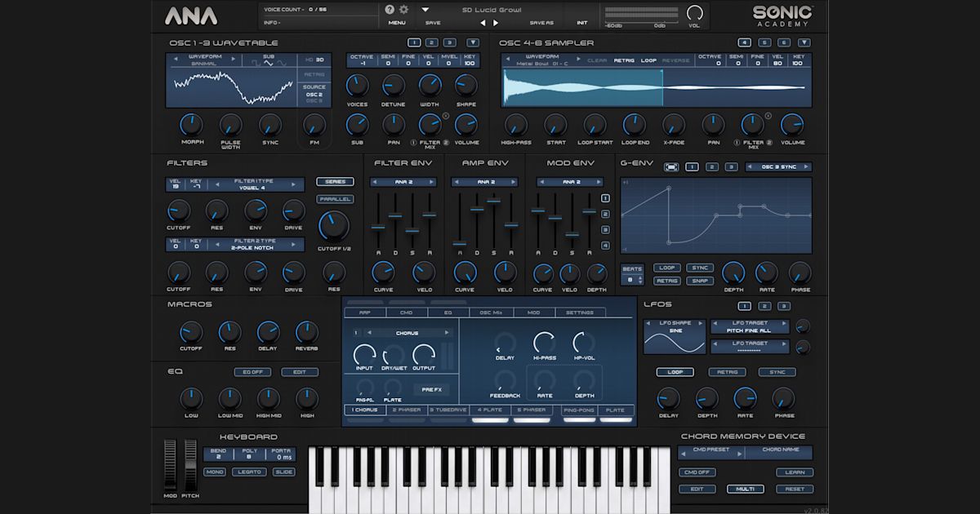Load the previous preset with left arrow
The width and height of the screenshot is (980, 514).
tap(483, 23)
